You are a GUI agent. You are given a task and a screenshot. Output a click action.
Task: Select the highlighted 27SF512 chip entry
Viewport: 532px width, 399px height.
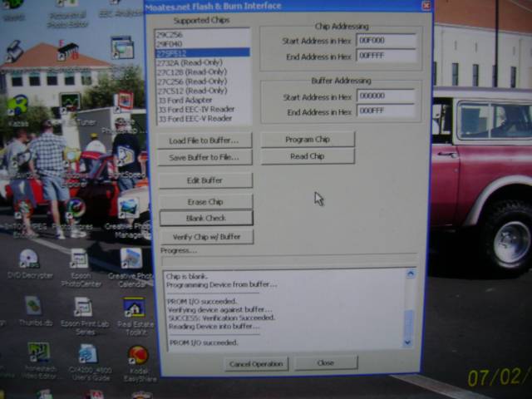pyautogui.click(x=203, y=52)
